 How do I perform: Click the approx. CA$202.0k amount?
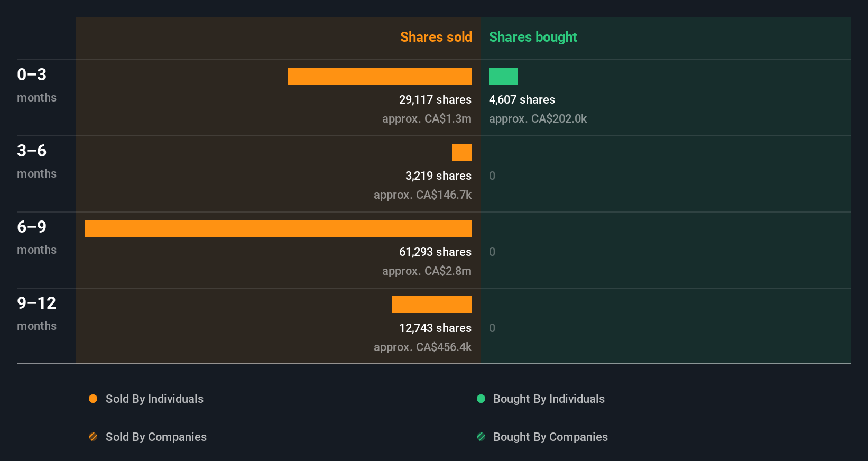538,118
